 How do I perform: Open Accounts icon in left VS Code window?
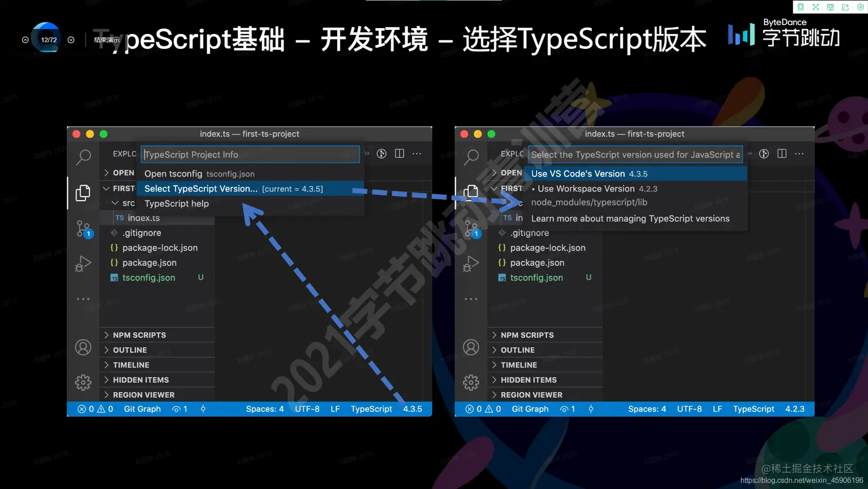(83, 347)
